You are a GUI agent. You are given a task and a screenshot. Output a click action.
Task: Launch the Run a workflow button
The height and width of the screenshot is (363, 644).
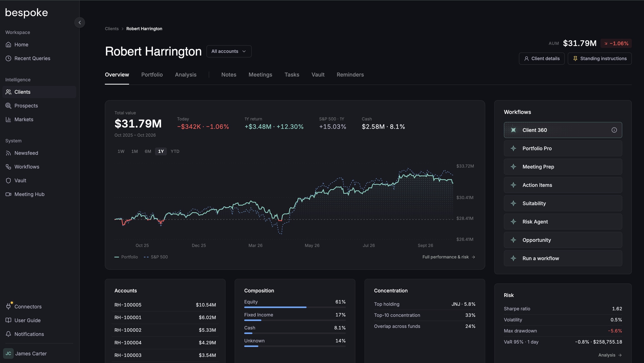click(563, 259)
